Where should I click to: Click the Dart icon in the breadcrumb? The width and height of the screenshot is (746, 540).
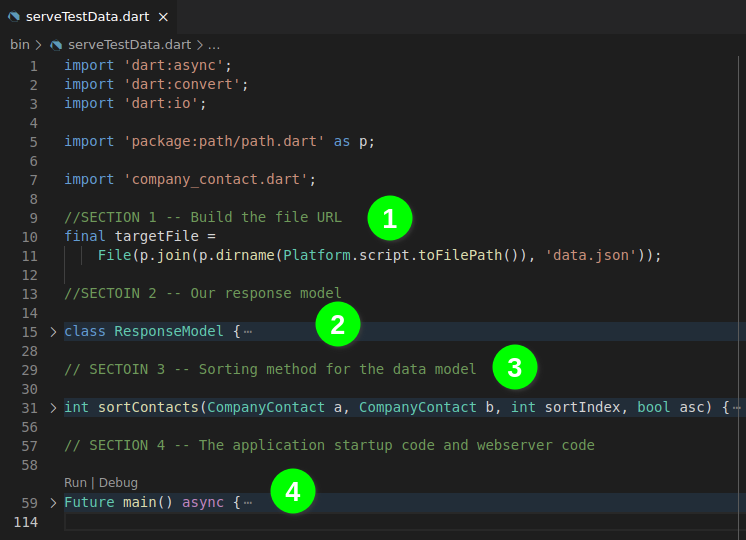click(56, 45)
